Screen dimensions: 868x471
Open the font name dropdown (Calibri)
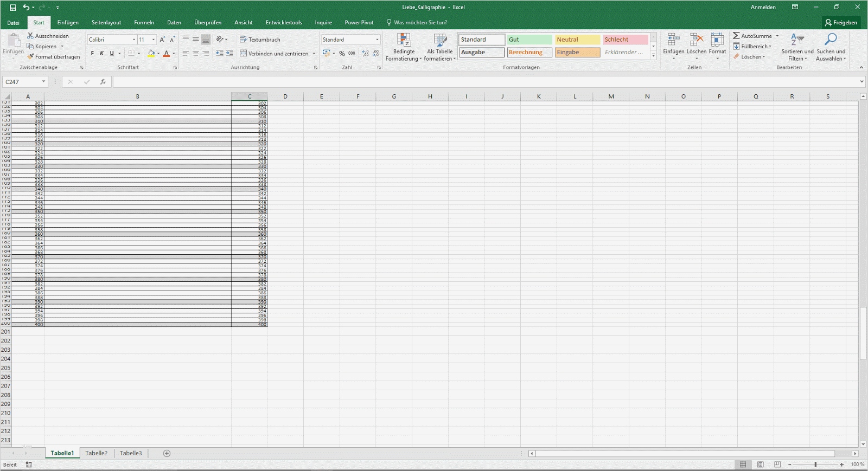[133, 40]
